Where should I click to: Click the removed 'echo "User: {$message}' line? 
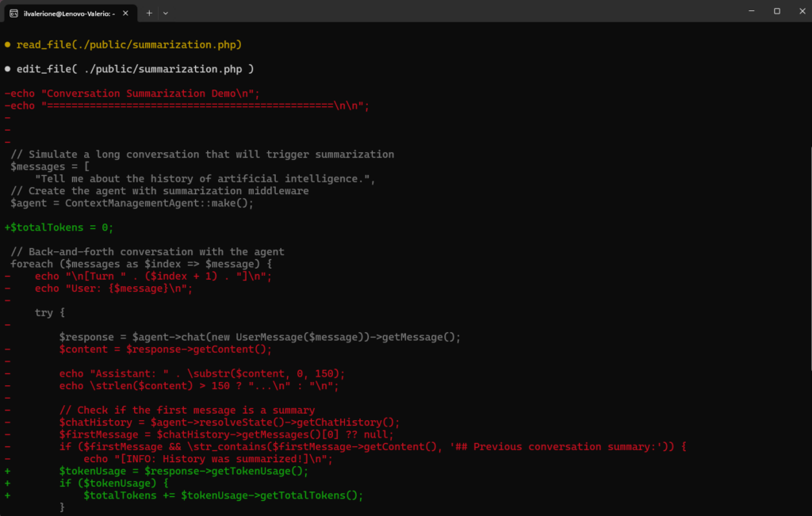coord(113,289)
